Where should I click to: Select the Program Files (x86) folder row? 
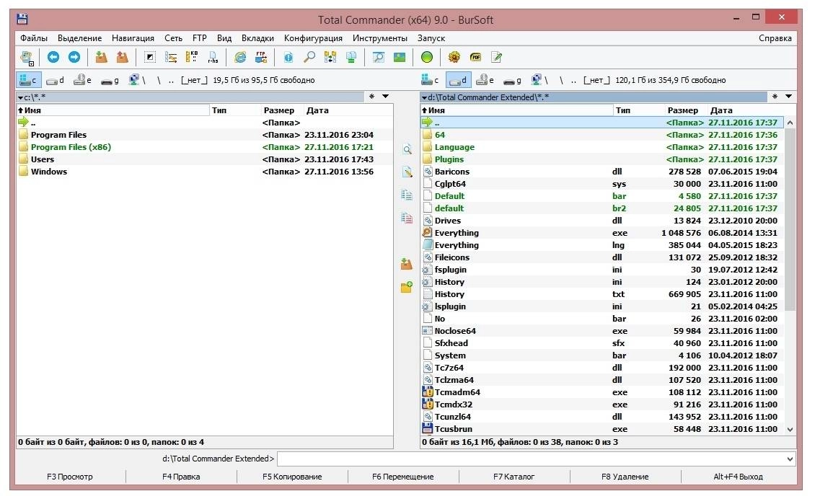click(x=205, y=147)
